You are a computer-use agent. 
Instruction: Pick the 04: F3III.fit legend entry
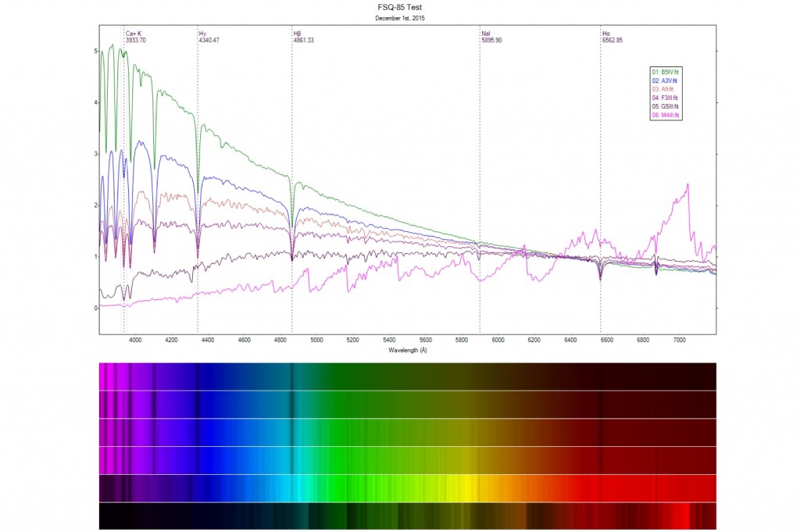(665, 98)
